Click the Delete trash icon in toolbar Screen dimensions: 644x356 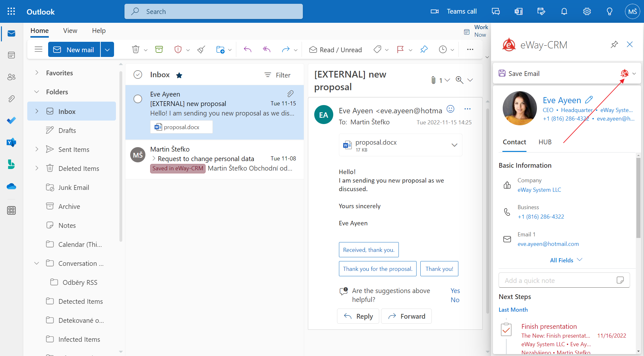tap(136, 49)
